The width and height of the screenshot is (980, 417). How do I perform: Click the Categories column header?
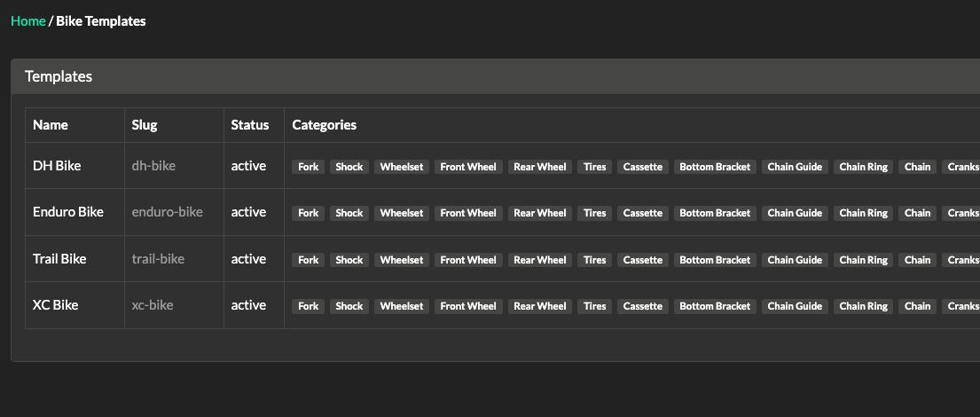(x=325, y=125)
